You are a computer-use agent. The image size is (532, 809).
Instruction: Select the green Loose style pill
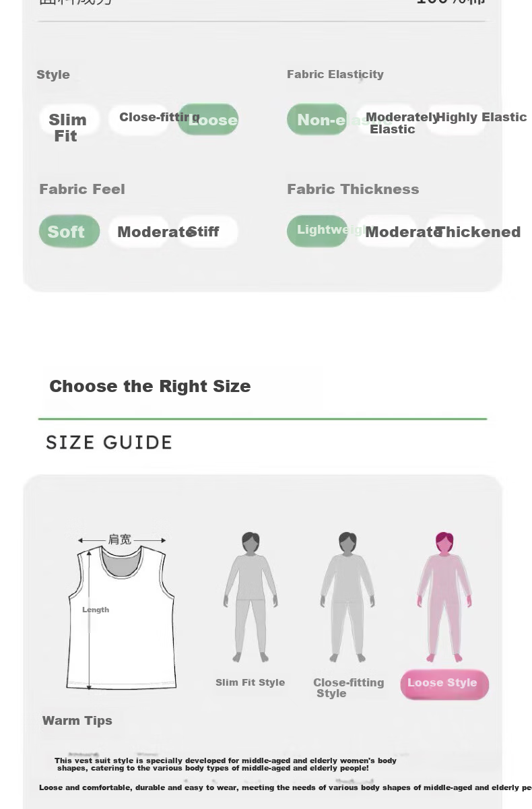click(x=208, y=120)
